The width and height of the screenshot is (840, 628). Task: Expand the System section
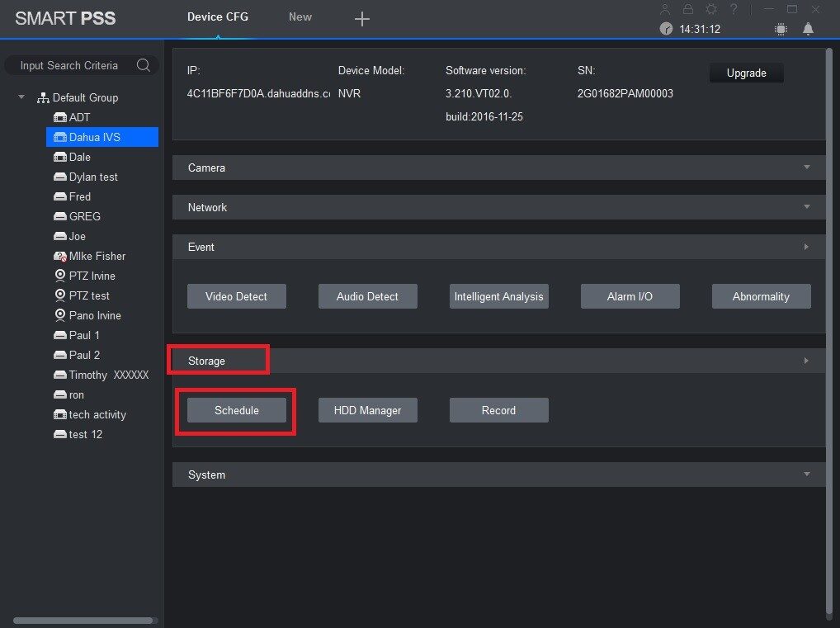[806, 475]
